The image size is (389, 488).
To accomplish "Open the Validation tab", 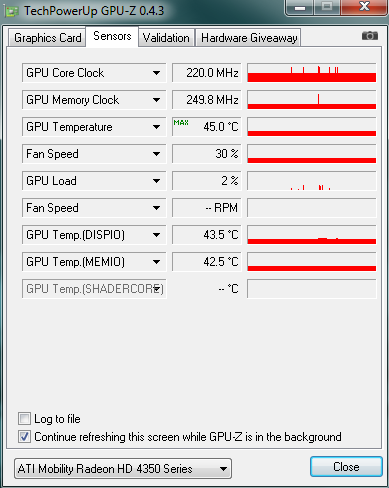I will [166, 38].
